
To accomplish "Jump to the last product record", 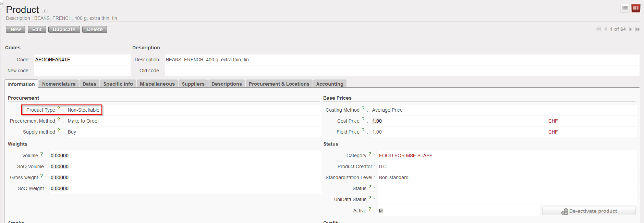I will (637, 29).
